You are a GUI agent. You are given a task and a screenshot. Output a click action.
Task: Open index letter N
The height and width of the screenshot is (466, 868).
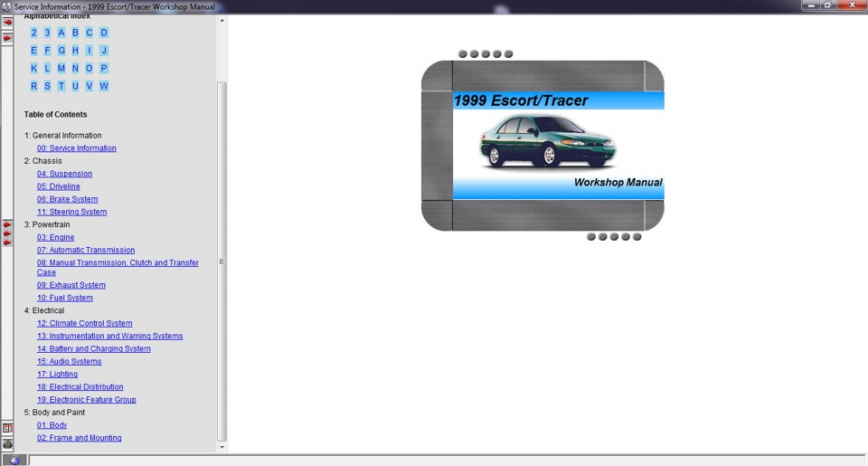pyautogui.click(x=75, y=68)
